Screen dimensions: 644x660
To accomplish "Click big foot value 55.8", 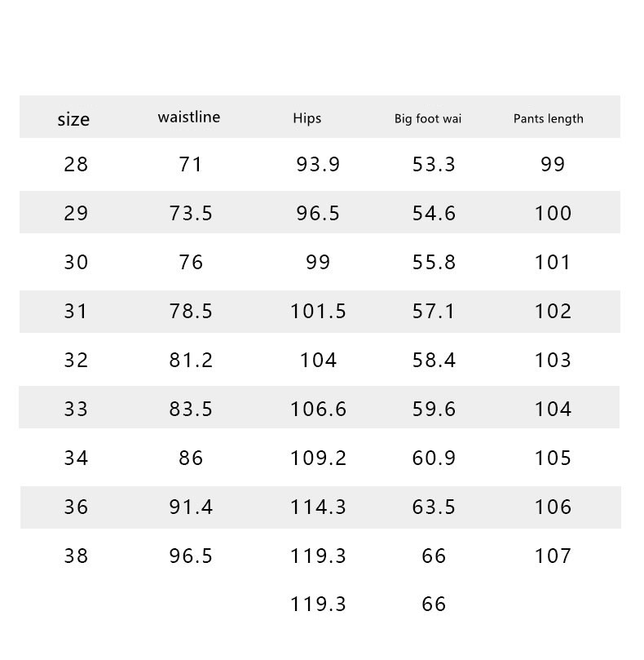I will coord(434,263).
